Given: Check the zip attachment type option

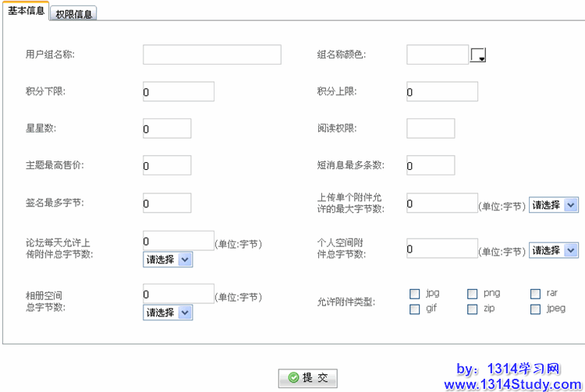Looking at the screenshot, I should pos(473,309).
